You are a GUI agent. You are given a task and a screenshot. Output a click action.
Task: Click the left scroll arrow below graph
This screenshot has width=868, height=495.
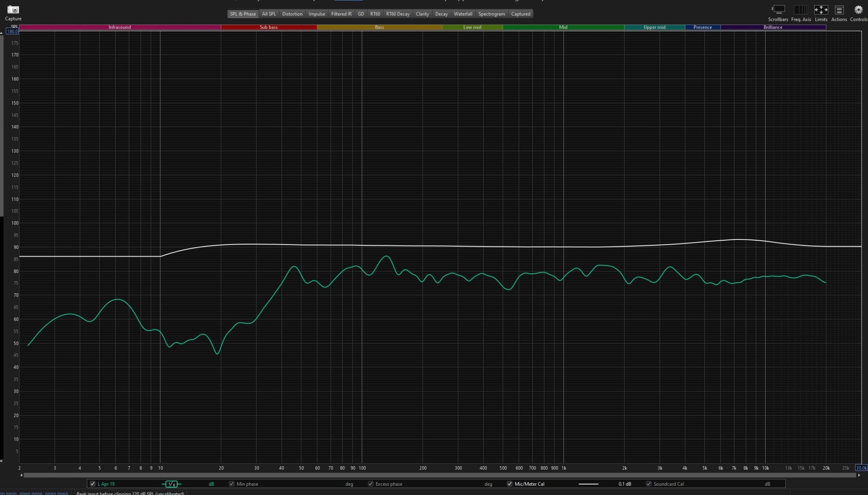point(21,475)
